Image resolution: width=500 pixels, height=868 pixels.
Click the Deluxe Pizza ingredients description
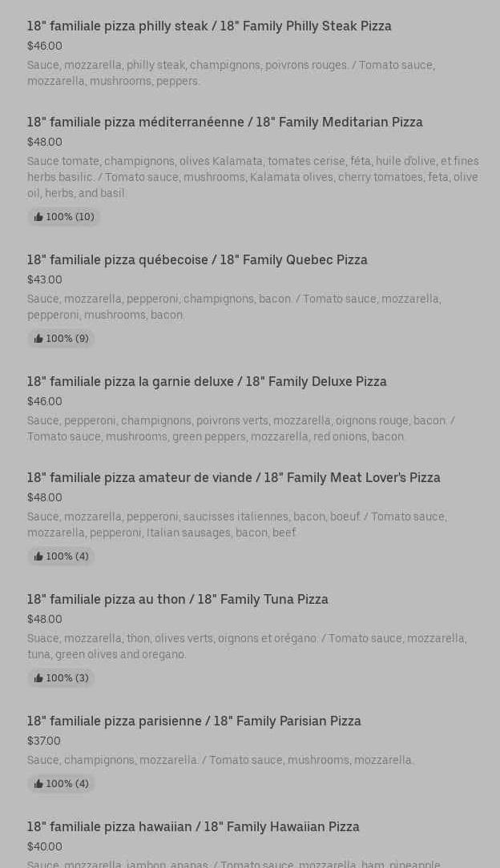[240, 428]
